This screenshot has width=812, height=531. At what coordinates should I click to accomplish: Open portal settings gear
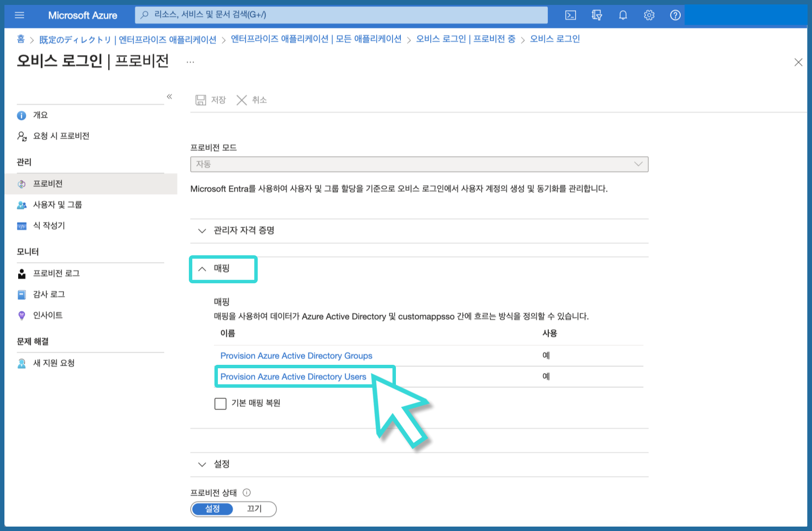tap(649, 15)
